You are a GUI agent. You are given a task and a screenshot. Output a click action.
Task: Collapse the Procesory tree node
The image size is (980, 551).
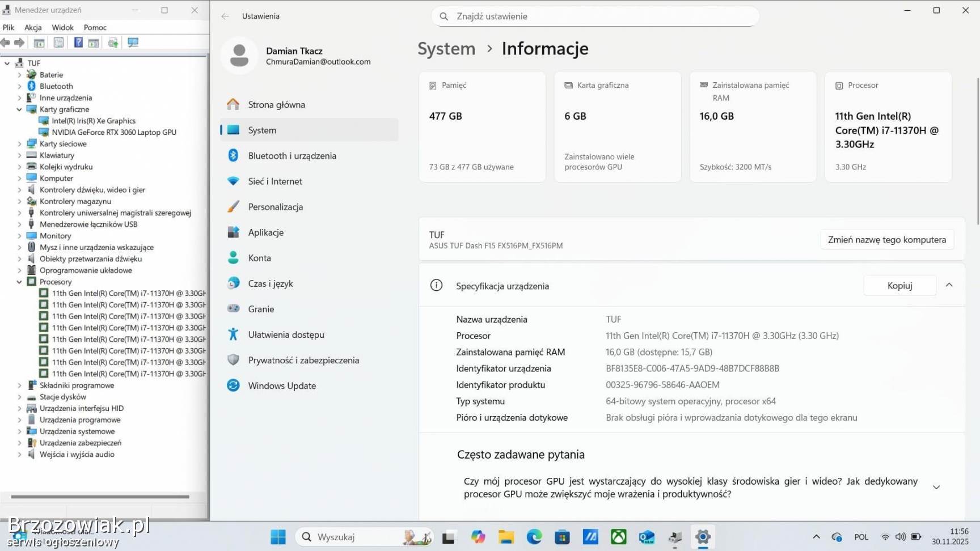click(19, 282)
